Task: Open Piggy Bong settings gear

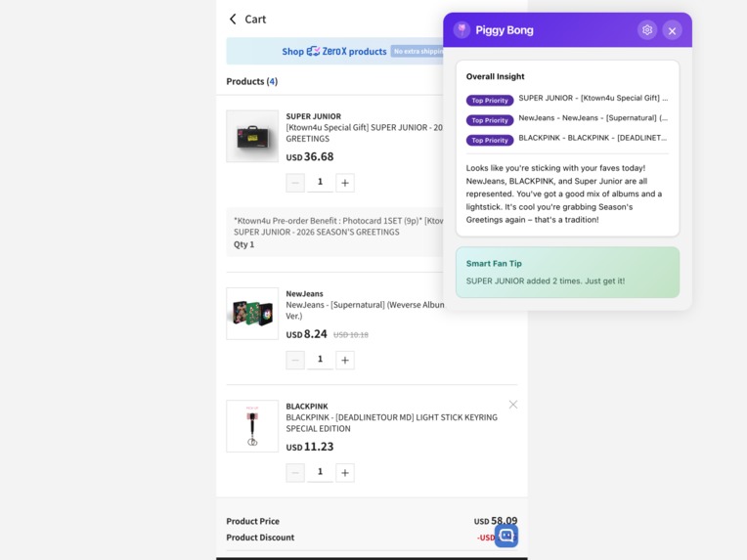Action: click(647, 30)
